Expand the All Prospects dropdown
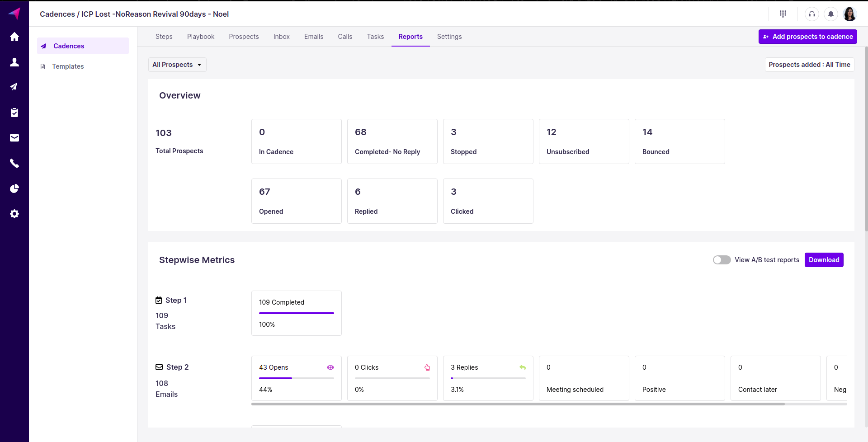Screen dimensions: 868x442 (177, 65)
